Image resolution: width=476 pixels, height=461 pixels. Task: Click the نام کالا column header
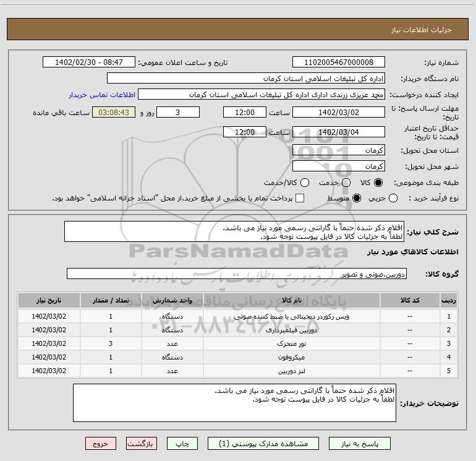(x=291, y=300)
